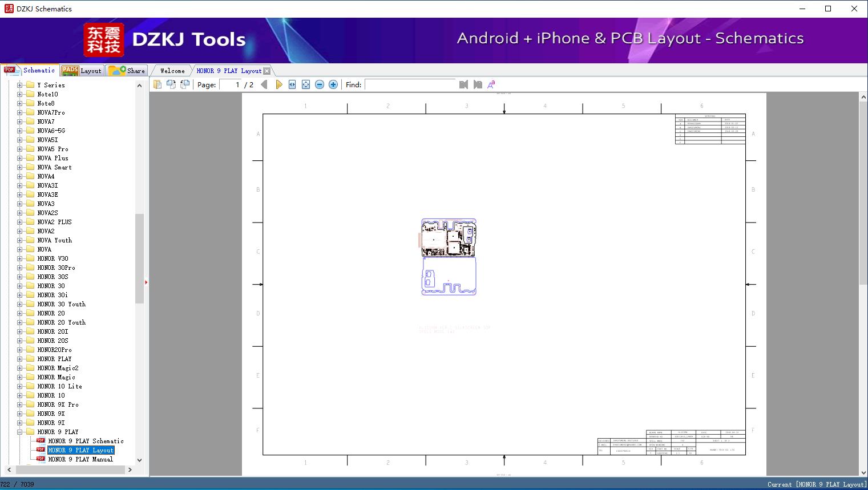Click the sidebar collapse arrow on the splitter
The height and width of the screenshot is (490, 868).
pyautogui.click(x=146, y=282)
